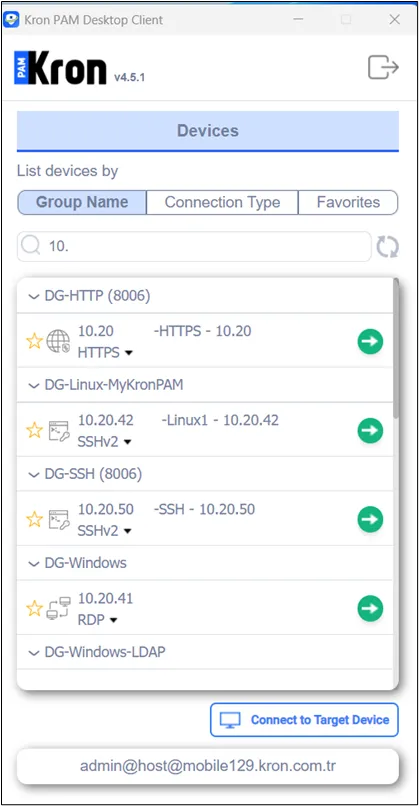The height and width of the screenshot is (806, 419).
Task: Open SSHv2 dropdown for 10.20.42 Linux1
Action: tap(104, 442)
